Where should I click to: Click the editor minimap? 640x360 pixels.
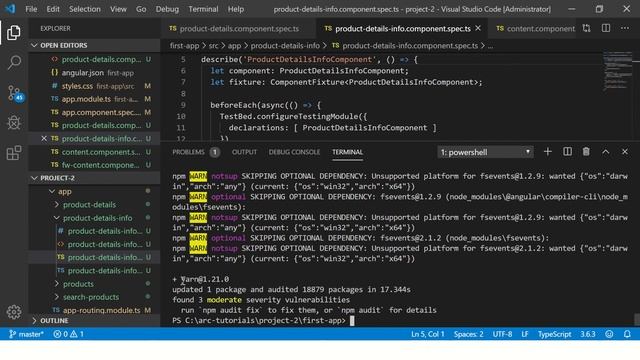[x=617, y=71]
